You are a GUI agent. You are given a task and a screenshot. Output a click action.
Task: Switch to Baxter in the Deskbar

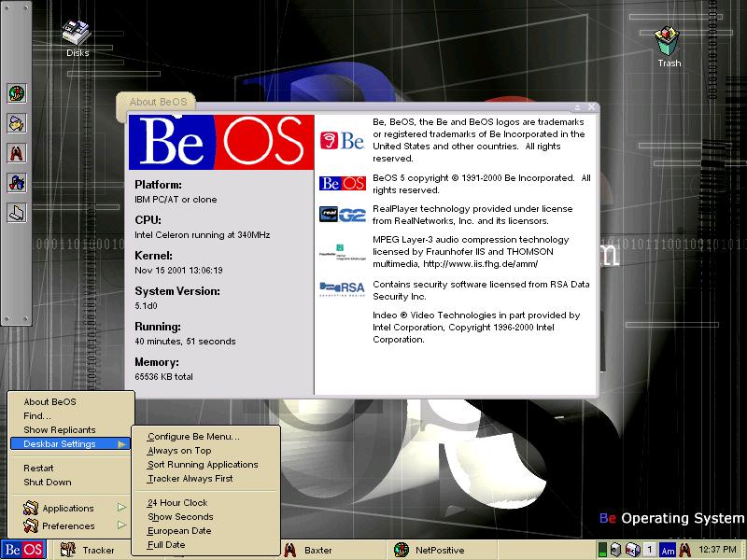(317, 550)
